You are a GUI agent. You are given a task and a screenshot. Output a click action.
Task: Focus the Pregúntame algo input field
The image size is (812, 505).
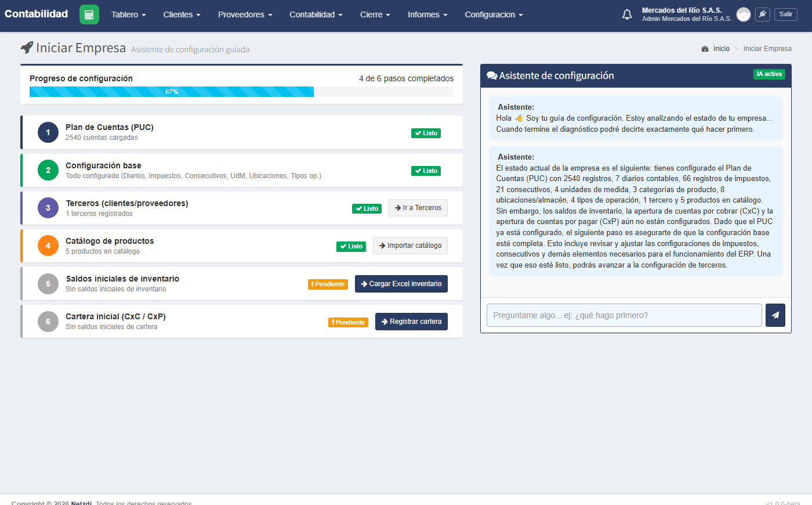624,315
